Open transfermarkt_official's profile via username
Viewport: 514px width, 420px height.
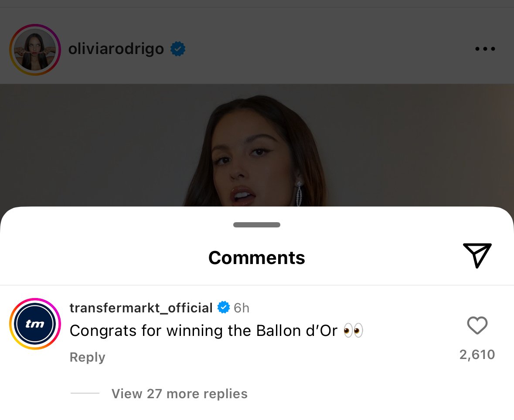pyautogui.click(x=141, y=308)
